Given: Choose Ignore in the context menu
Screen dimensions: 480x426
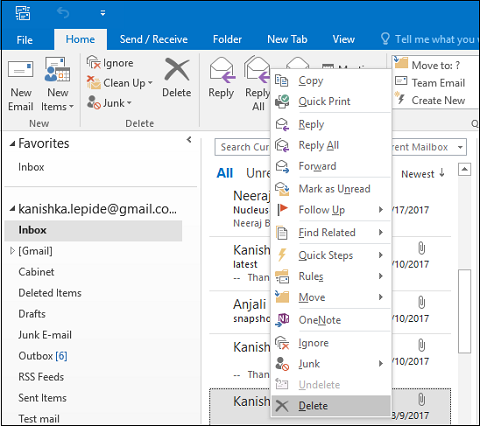Looking at the screenshot, I should coord(331,343).
